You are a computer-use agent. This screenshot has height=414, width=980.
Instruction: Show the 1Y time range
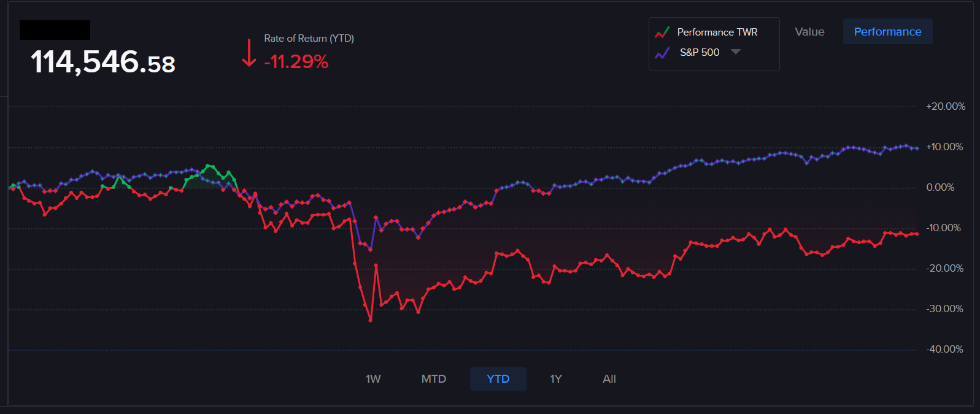[x=556, y=379]
